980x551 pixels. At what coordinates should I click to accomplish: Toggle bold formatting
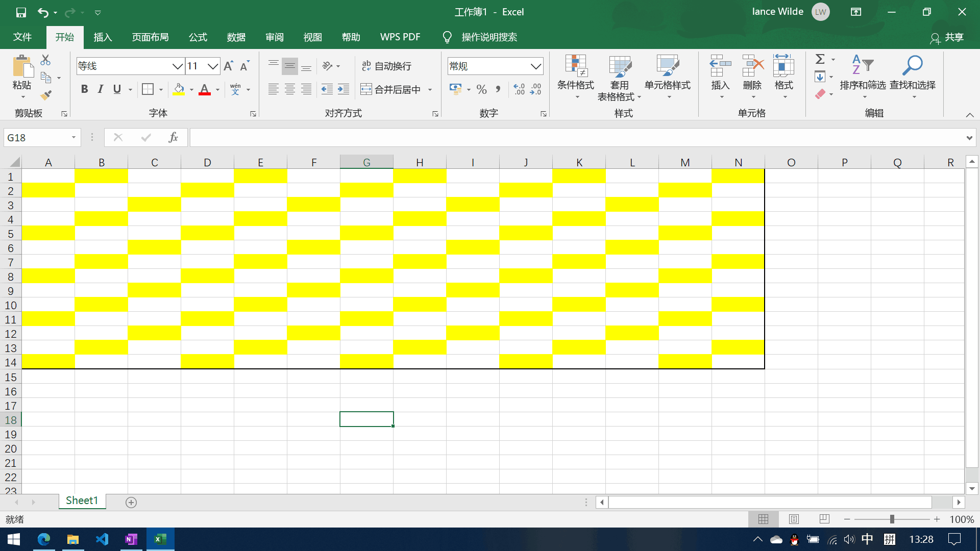point(85,89)
